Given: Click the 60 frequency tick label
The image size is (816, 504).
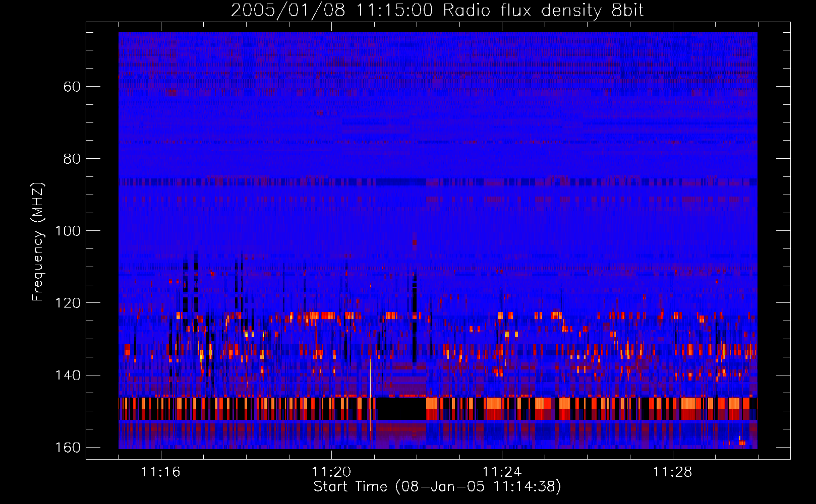Looking at the screenshot, I should pos(72,87).
